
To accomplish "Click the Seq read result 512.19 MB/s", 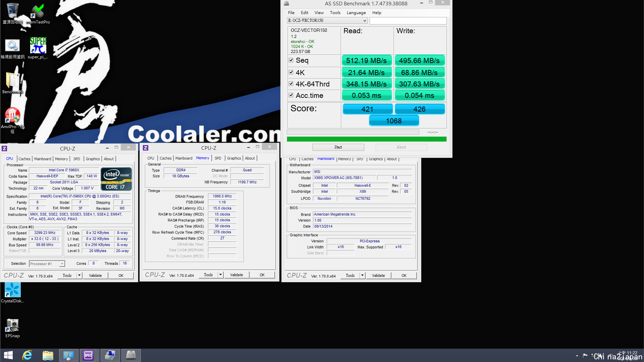I will (x=366, y=61).
